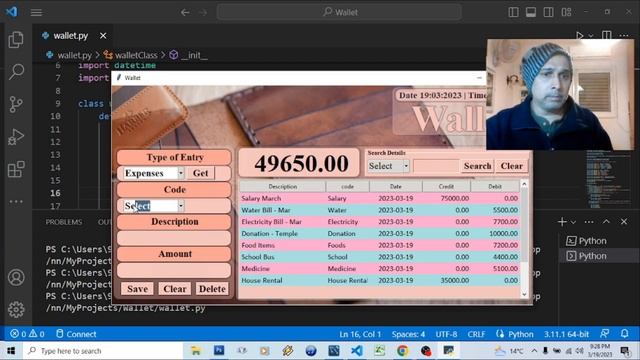Image resolution: width=640 pixels, height=360 pixels.
Task: Click the Description input field
Action: tap(174, 238)
